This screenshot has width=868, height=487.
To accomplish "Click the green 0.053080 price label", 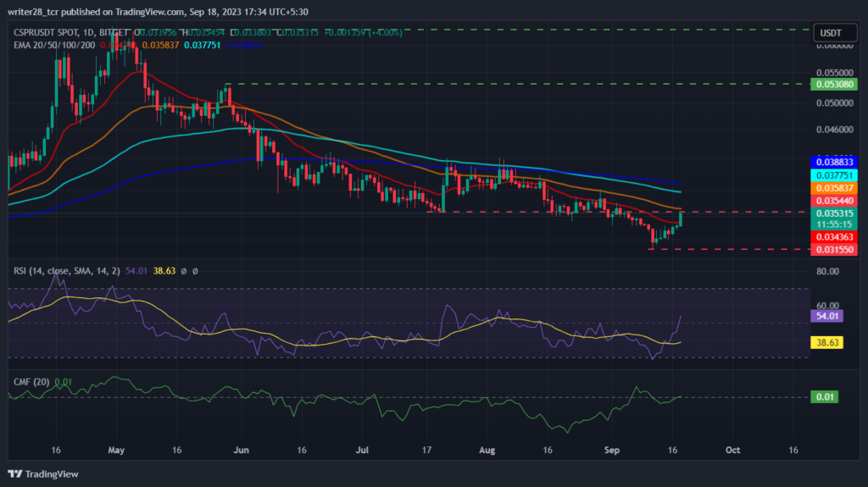I will (x=834, y=84).
